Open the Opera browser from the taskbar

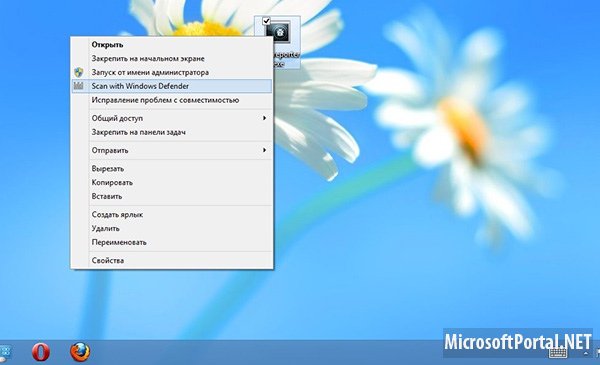pos(41,352)
